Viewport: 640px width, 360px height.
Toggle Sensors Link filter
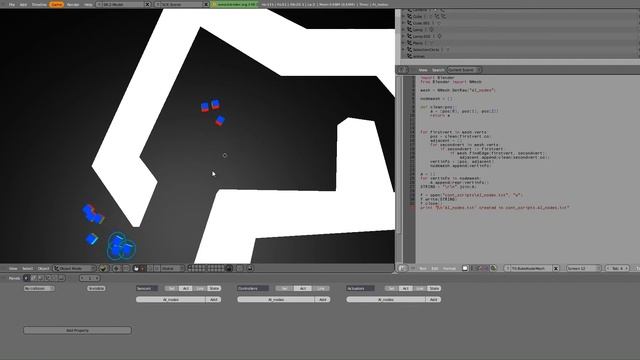(x=200, y=289)
